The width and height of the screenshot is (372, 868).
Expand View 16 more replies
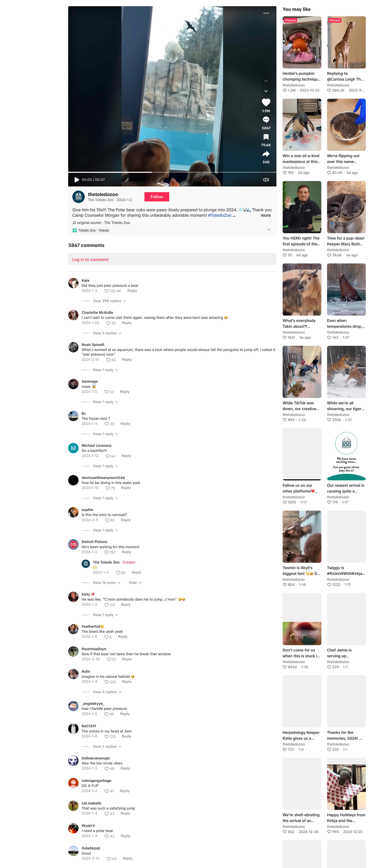click(106, 583)
